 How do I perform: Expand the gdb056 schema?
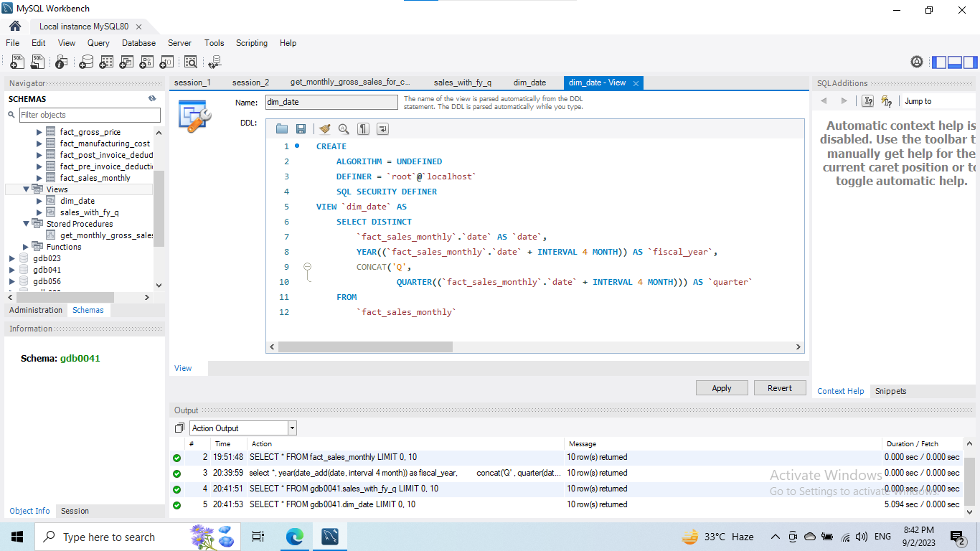pos(11,281)
